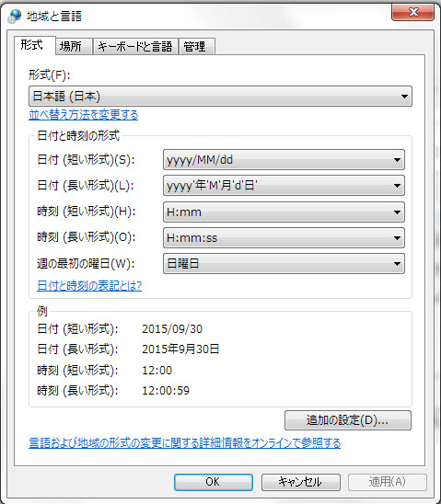
Task: Open the 日付と時刻の表記とは? help link
Action: [x=89, y=285]
